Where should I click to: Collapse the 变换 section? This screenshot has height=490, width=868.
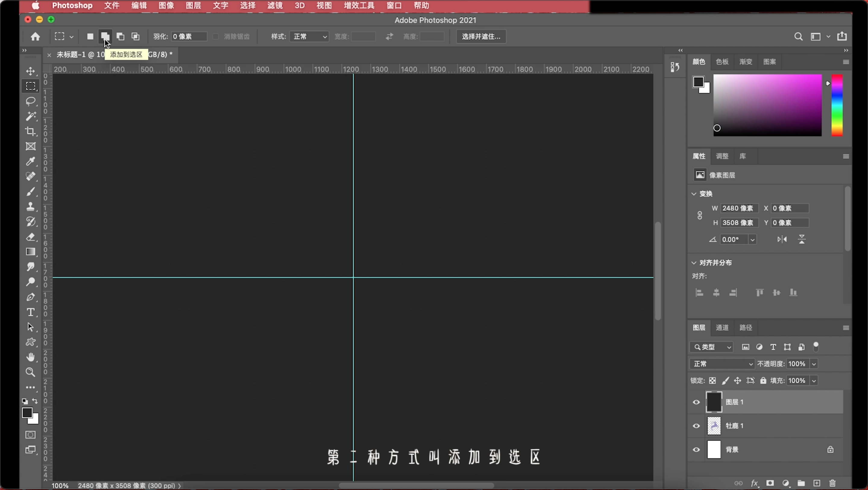coord(694,194)
